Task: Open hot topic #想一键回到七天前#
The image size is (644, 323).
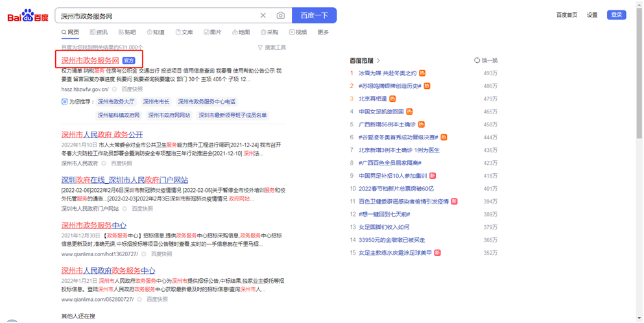Action: (385, 214)
